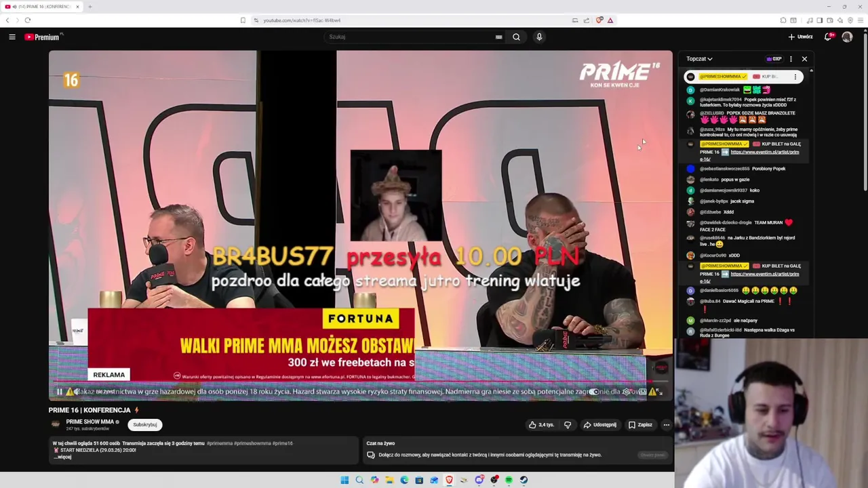Open more actions menu below video
This screenshot has width=868, height=488.
[667, 425]
